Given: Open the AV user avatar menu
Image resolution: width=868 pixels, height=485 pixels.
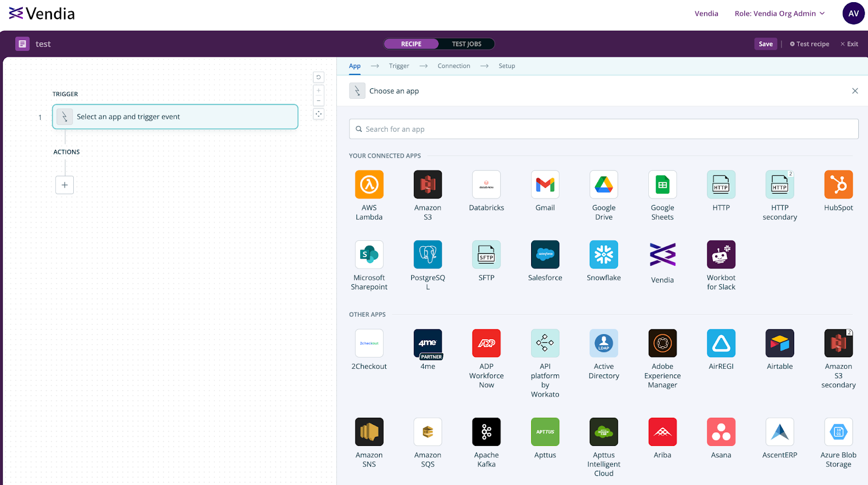Looking at the screenshot, I should 853,14.
